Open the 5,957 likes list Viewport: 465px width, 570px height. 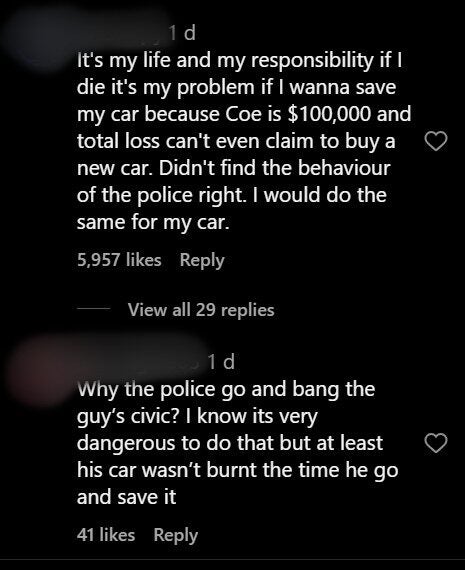(x=119, y=260)
